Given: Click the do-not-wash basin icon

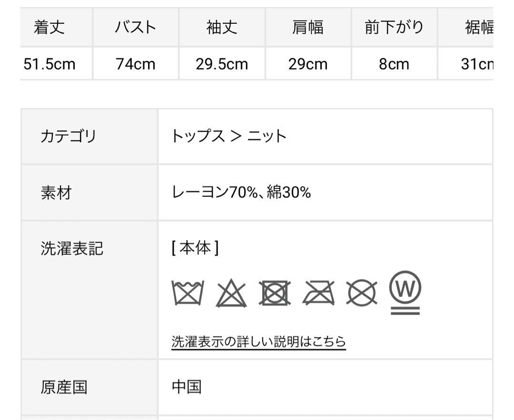Looking at the screenshot, I should click(x=188, y=293).
